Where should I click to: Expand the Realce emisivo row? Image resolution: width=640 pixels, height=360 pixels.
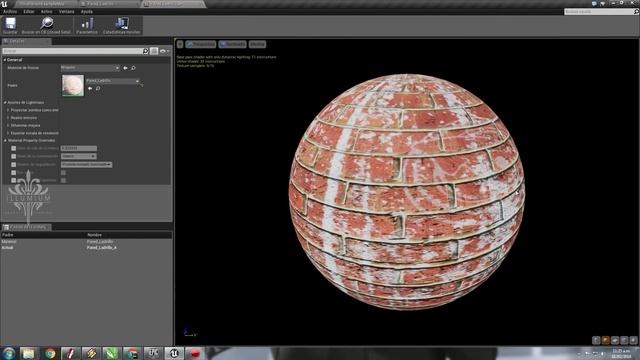8,118
